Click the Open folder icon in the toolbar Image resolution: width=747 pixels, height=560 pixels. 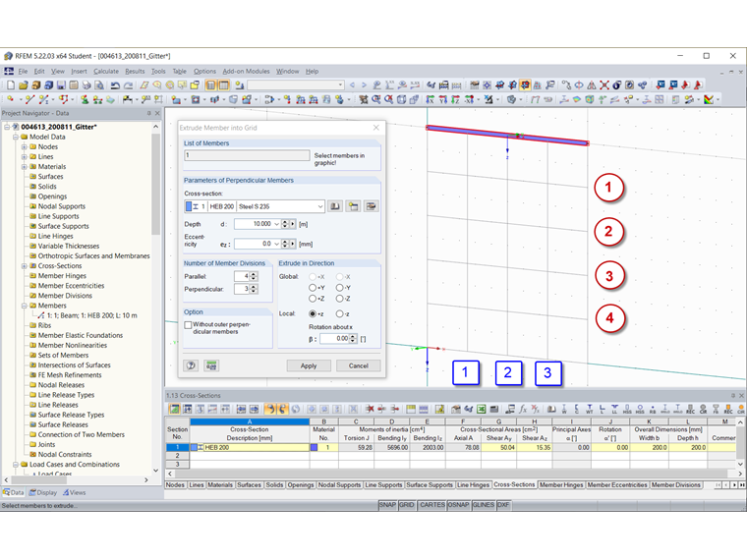[x=24, y=85]
